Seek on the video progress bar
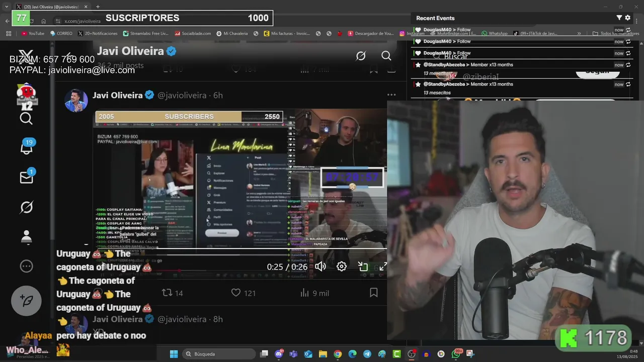644x362 pixels. [240, 248]
